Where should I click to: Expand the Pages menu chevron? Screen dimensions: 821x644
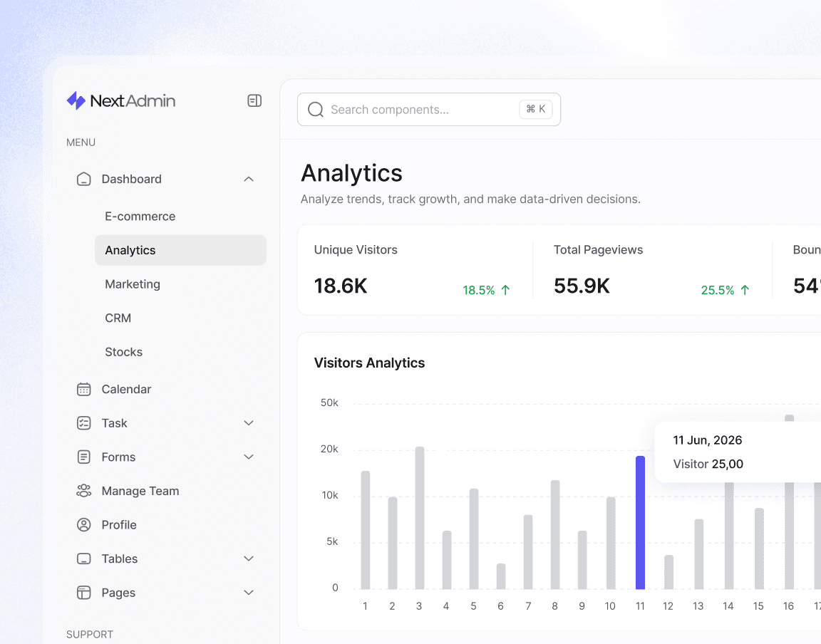[249, 593]
